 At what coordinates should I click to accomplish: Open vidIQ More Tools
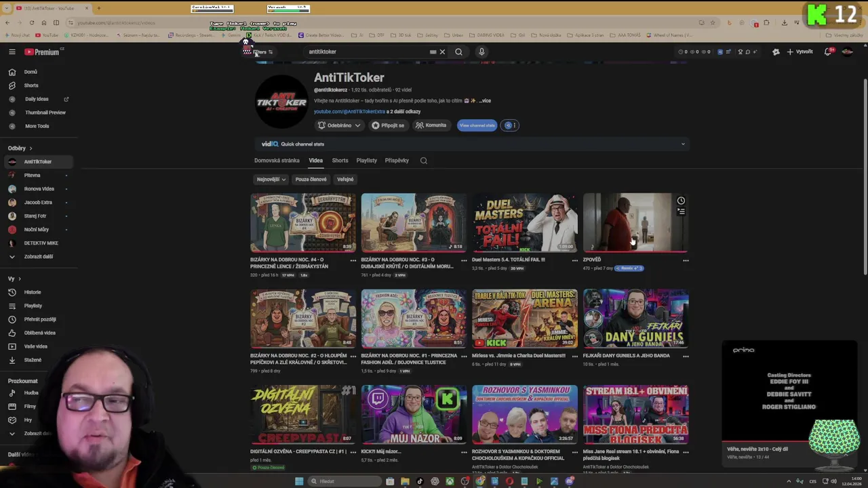(x=37, y=126)
